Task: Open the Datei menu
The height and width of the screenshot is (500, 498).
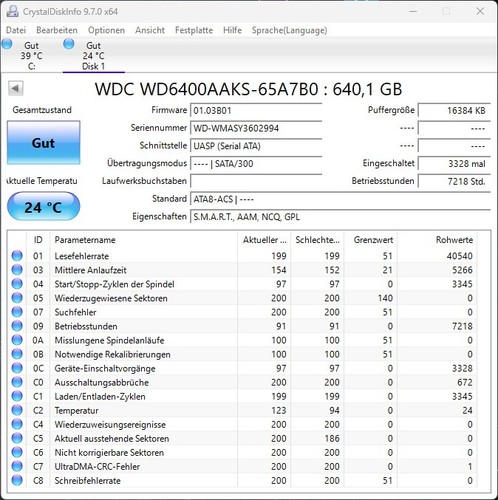Action: 16,30
